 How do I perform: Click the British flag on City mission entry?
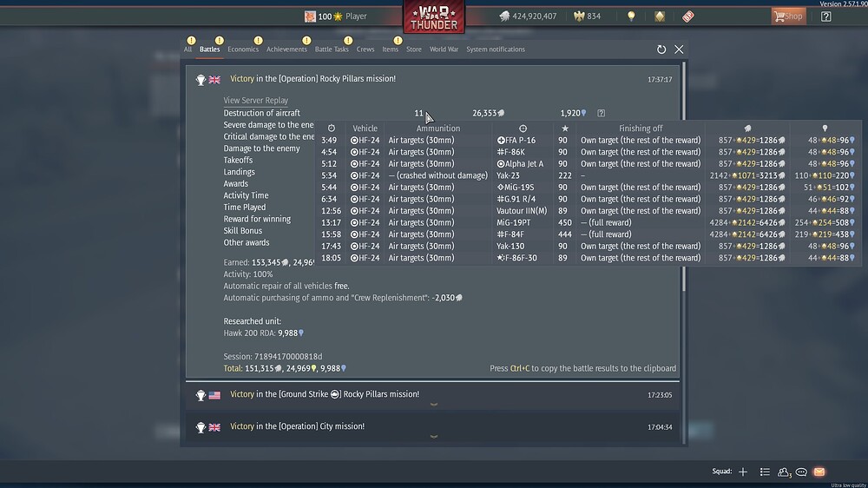pos(214,427)
